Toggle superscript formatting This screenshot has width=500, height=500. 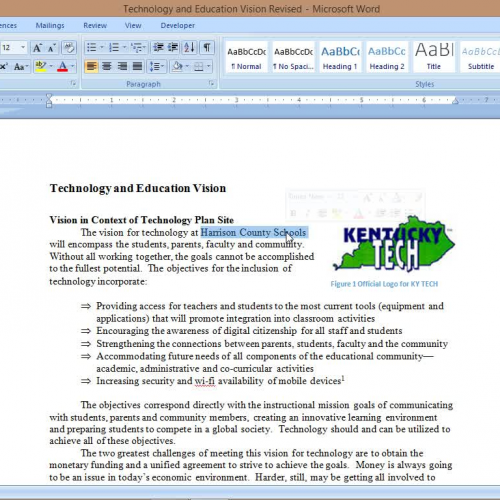pos(4,66)
